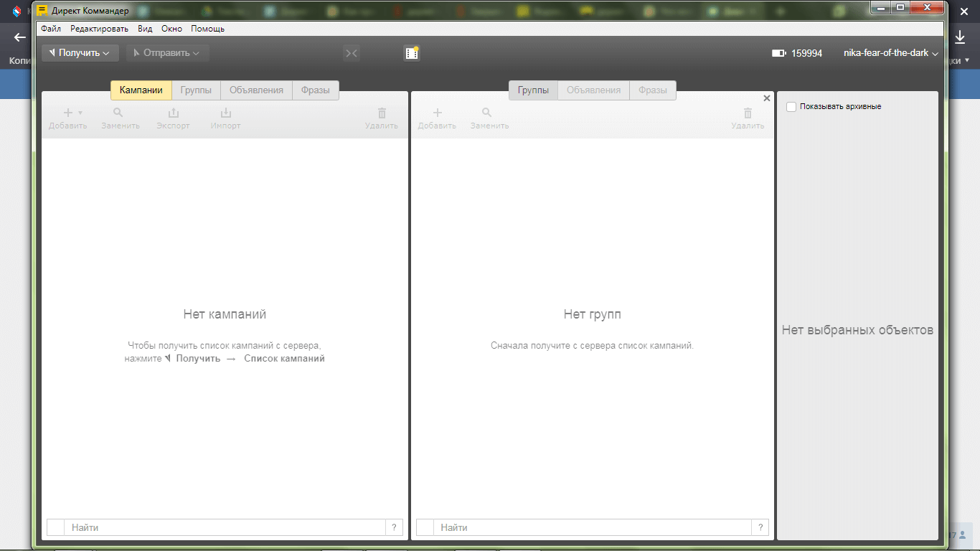Open the ? help beside campaigns search
Viewport: 980px width, 551px height.
[394, 527]
